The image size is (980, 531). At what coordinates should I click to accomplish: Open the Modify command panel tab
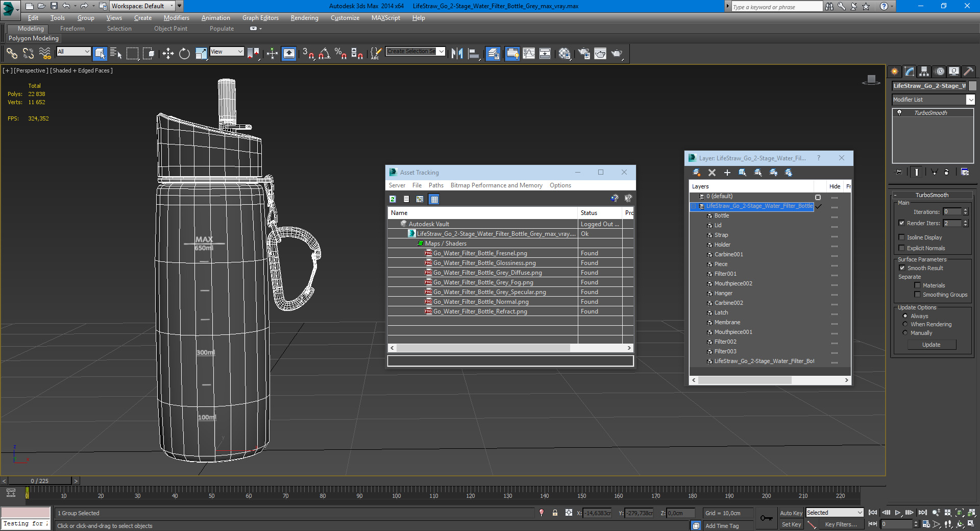click(x=910, y=71)
